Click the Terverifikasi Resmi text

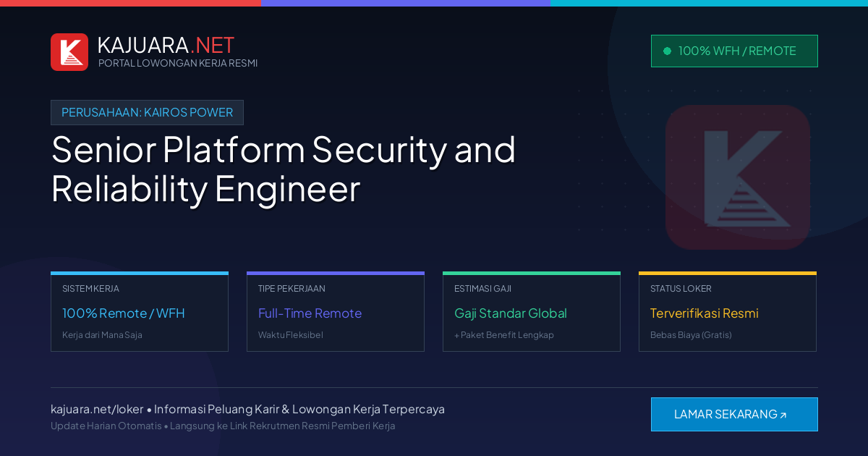point(705,313)
